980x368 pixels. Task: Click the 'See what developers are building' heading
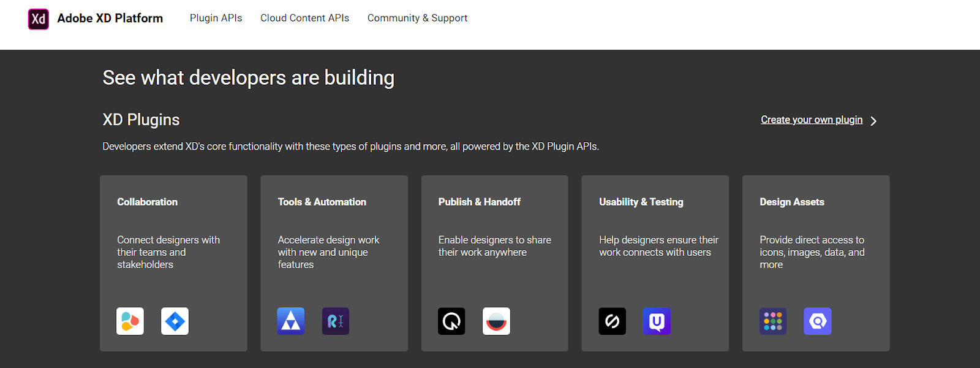tap(249, 78)
